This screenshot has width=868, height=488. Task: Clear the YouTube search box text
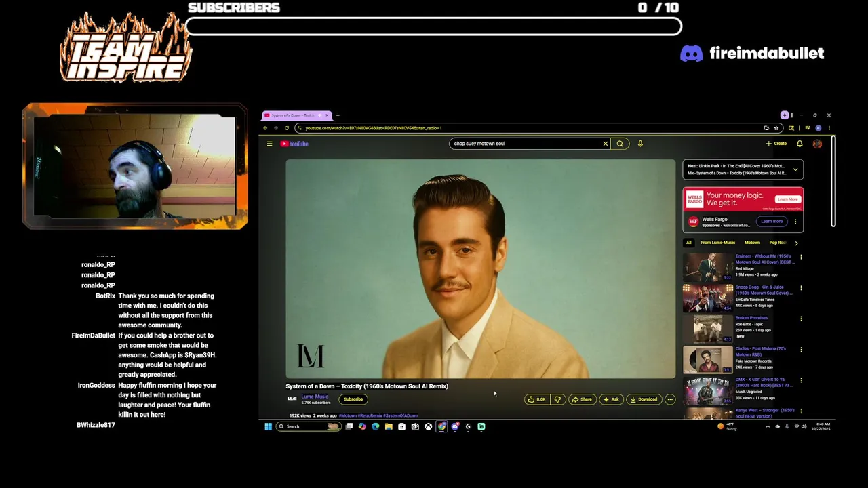click(606, 144)
